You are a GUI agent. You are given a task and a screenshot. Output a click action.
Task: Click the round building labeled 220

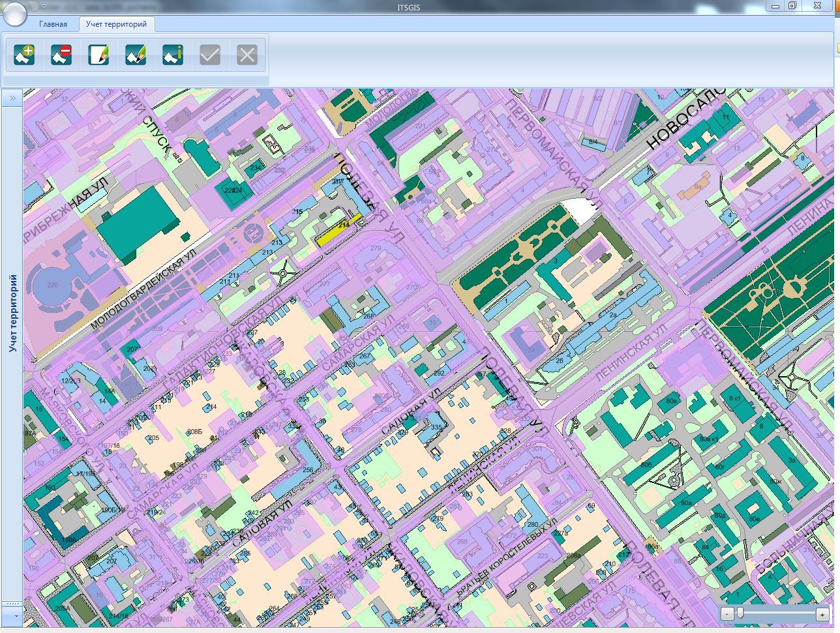pos(52,286)
